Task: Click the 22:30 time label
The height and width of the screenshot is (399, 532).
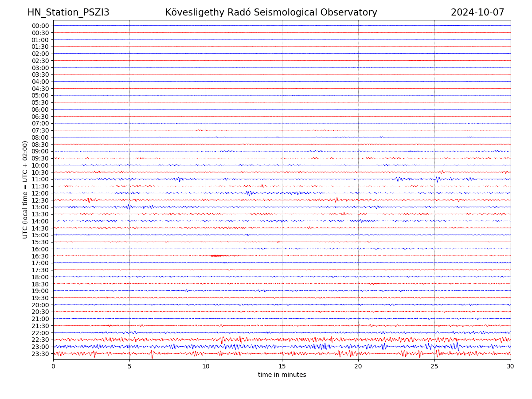Action: click(x=40, y=340)
